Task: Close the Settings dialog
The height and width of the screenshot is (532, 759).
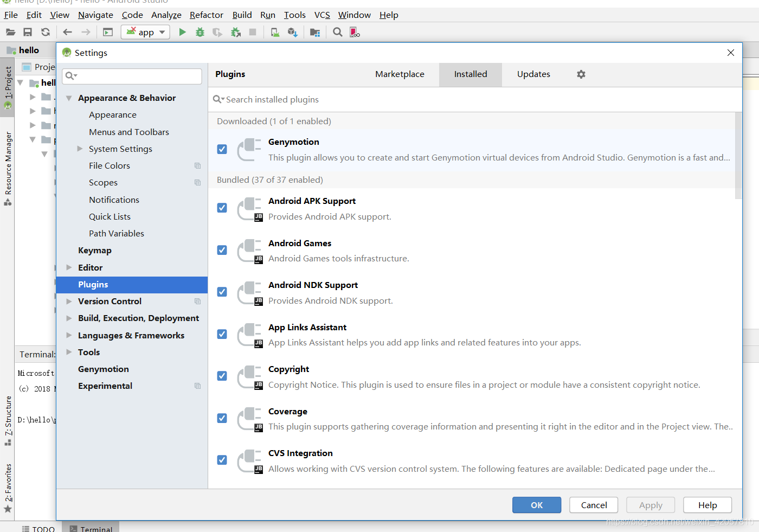Action: tap(731, 53)
